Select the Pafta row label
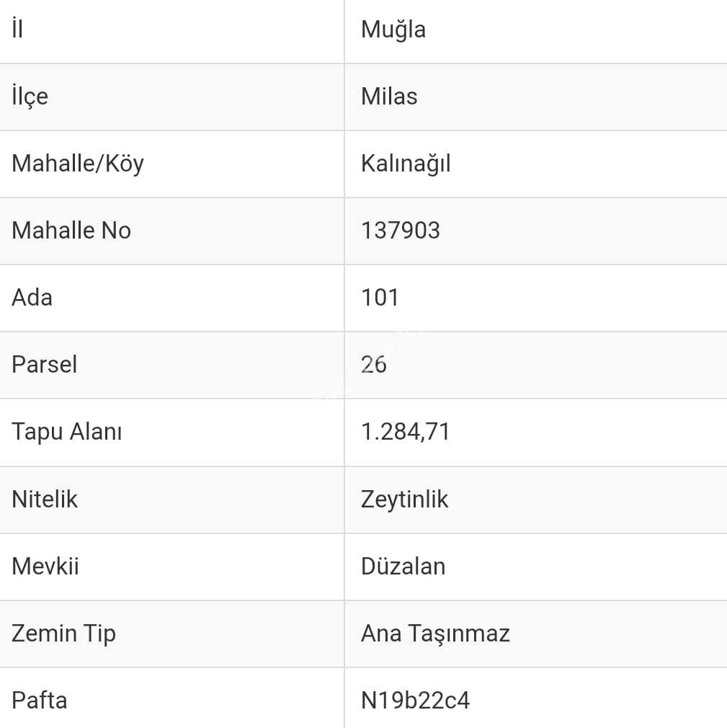This screenshot has height=728, width=727. click(x=40, y=700)
